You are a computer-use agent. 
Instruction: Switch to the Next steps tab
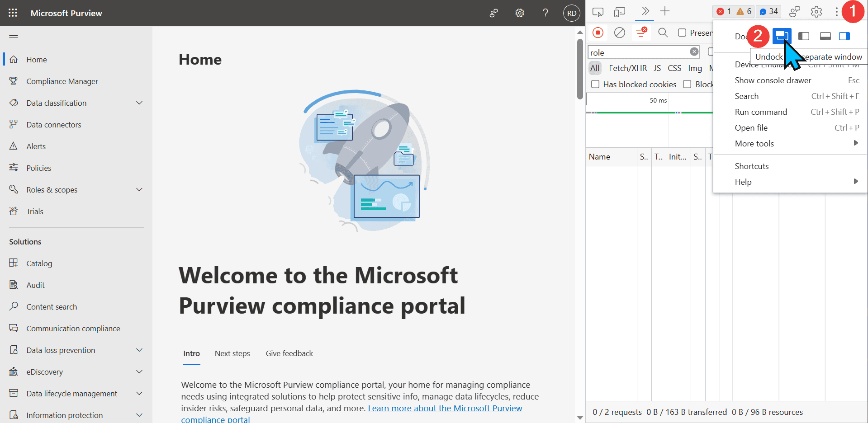click(232, 353)
